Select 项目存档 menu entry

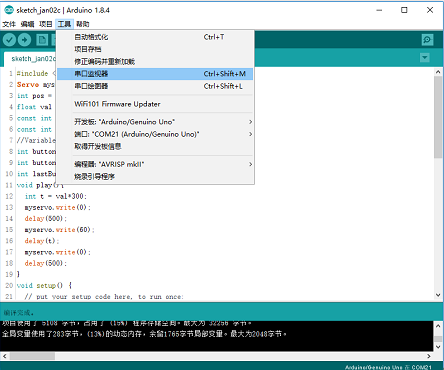pos(155,49)
